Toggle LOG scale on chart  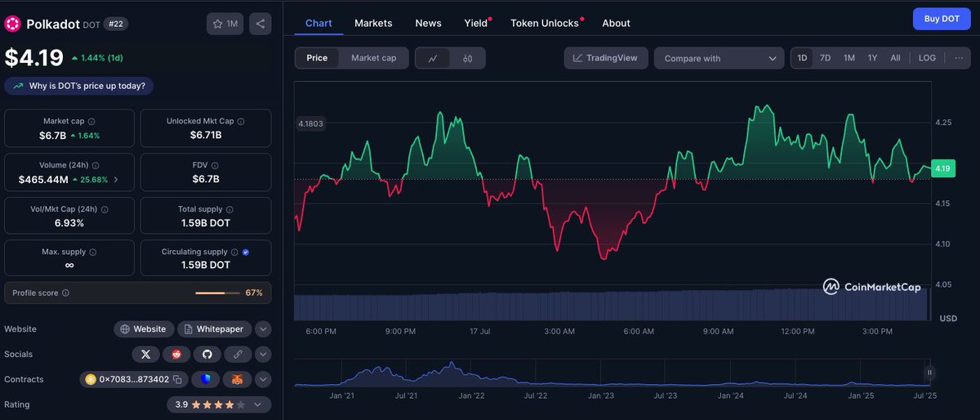(x=927, y=58)
